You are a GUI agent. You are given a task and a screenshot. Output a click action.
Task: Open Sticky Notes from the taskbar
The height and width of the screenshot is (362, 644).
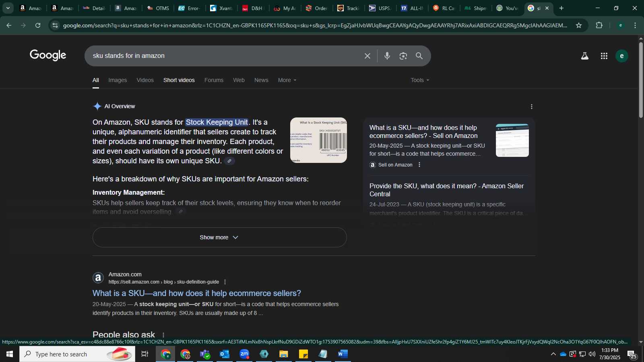(303, 354)
